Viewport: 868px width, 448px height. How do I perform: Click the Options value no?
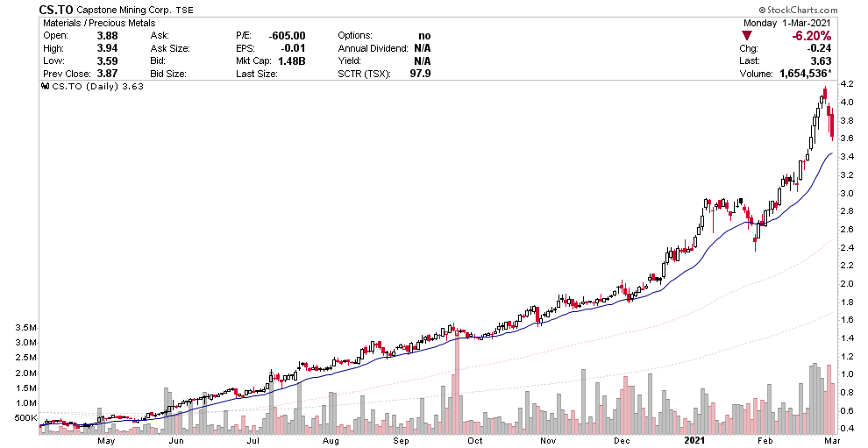point(424,35)
